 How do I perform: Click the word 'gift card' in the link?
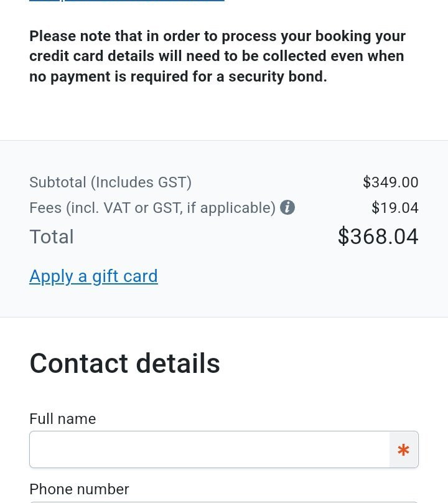click(125, 276)
